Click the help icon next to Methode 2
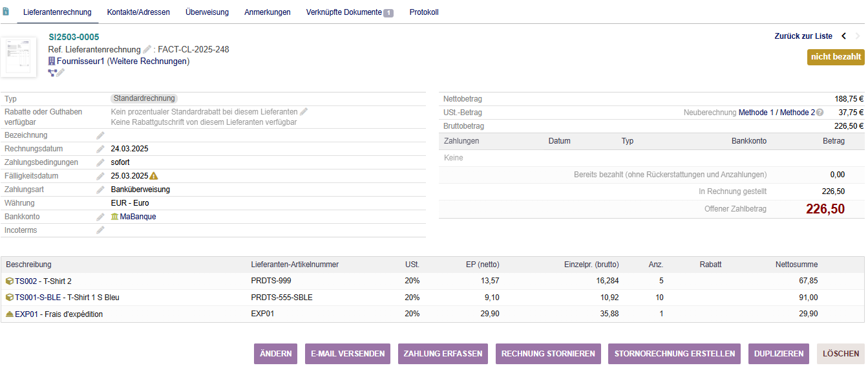Viewport: 868px width, 381px height. pyautogui.click(x=820, y=113)
